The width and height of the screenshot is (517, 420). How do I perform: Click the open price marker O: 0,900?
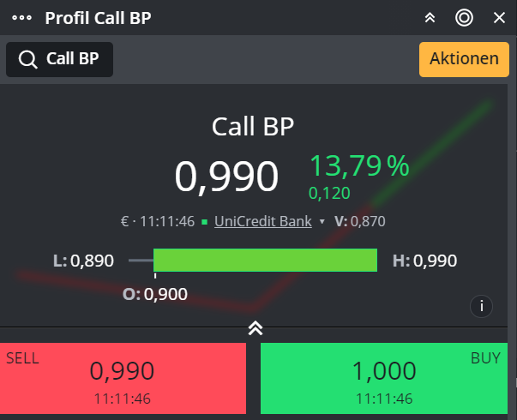tap(155, 294)
